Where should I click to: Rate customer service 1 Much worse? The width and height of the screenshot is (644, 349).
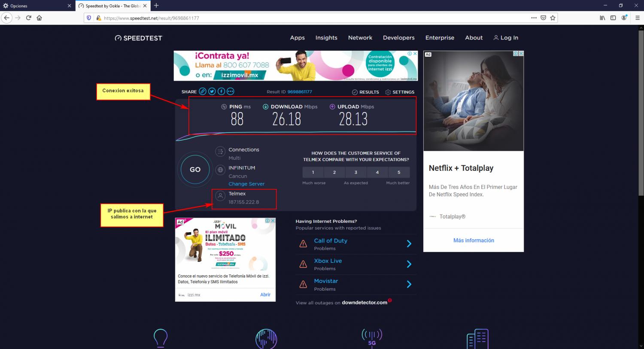tap(313, 172)
